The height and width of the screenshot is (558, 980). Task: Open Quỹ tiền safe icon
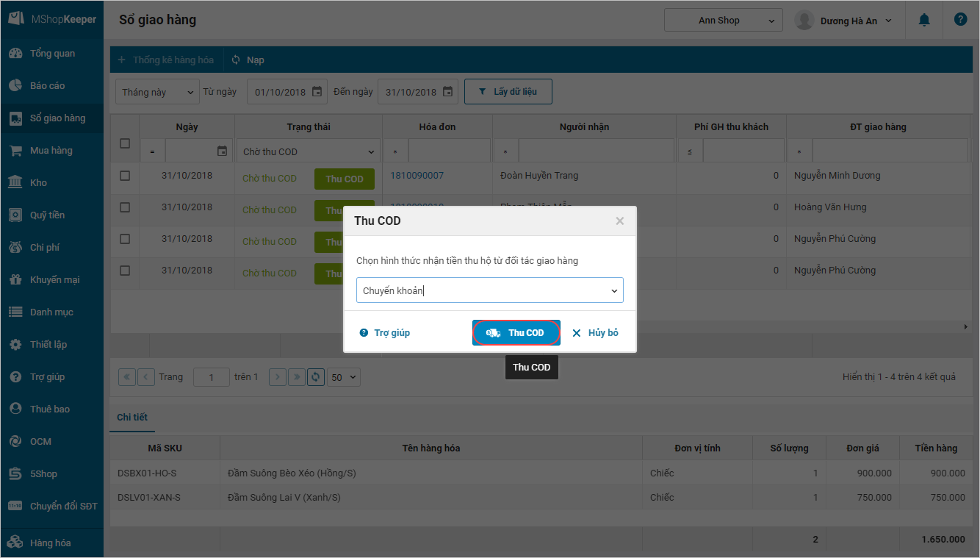pos(15,215)
